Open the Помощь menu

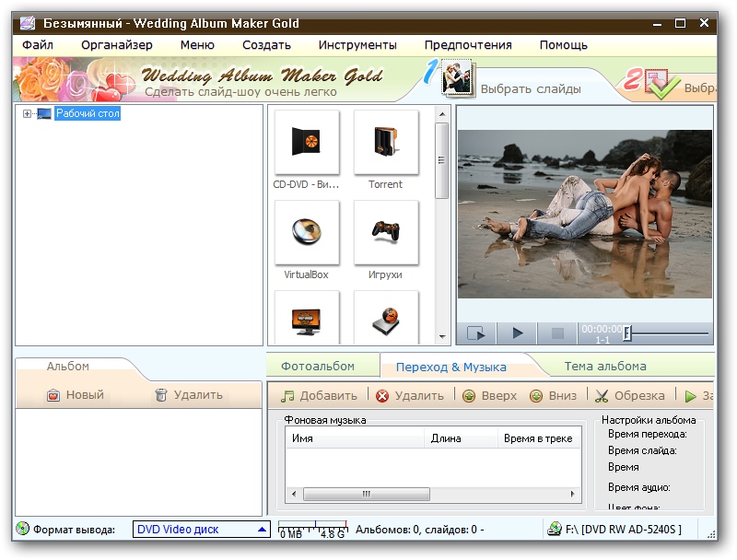pos(564,45)
